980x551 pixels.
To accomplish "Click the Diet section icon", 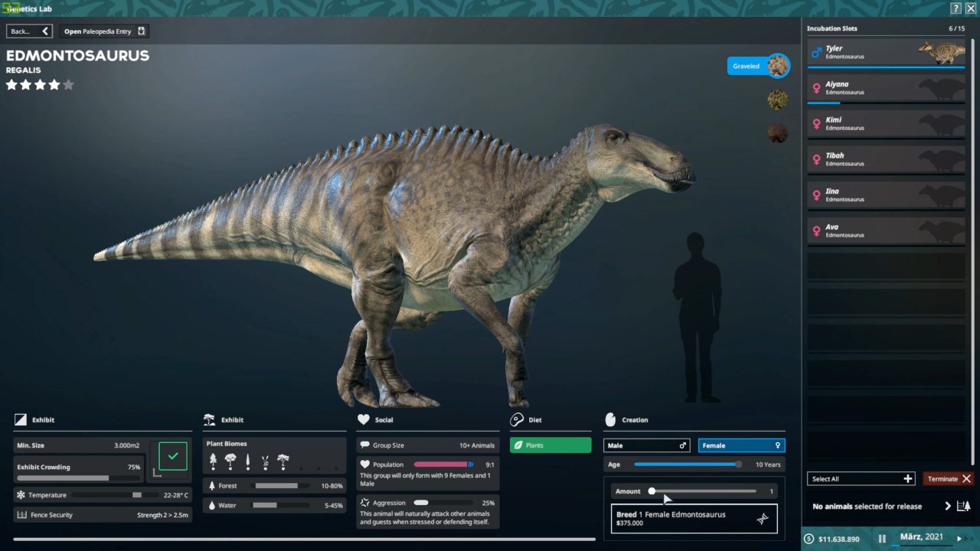I will click(x=517, y=419).
